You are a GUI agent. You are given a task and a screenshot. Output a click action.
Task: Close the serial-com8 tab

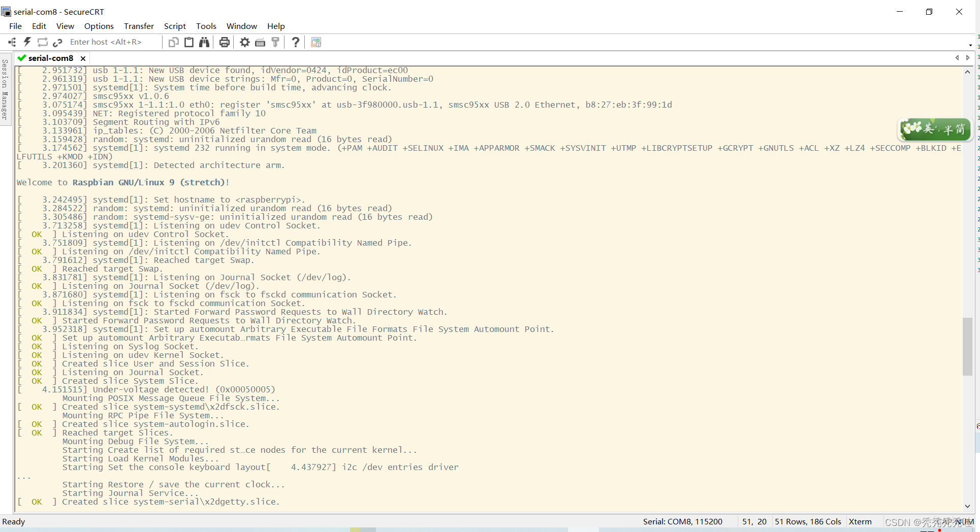tap(83, 58)
